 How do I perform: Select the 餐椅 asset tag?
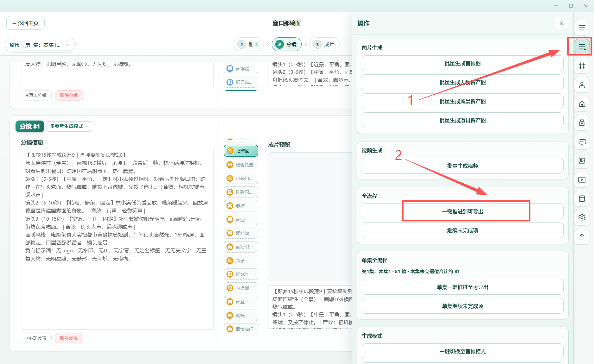[241, 315]
